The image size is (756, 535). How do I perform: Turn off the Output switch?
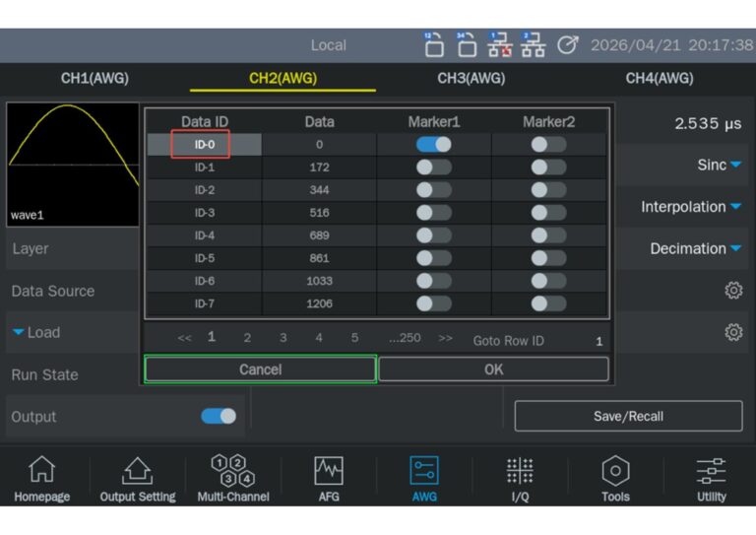[x=219, y=416]
